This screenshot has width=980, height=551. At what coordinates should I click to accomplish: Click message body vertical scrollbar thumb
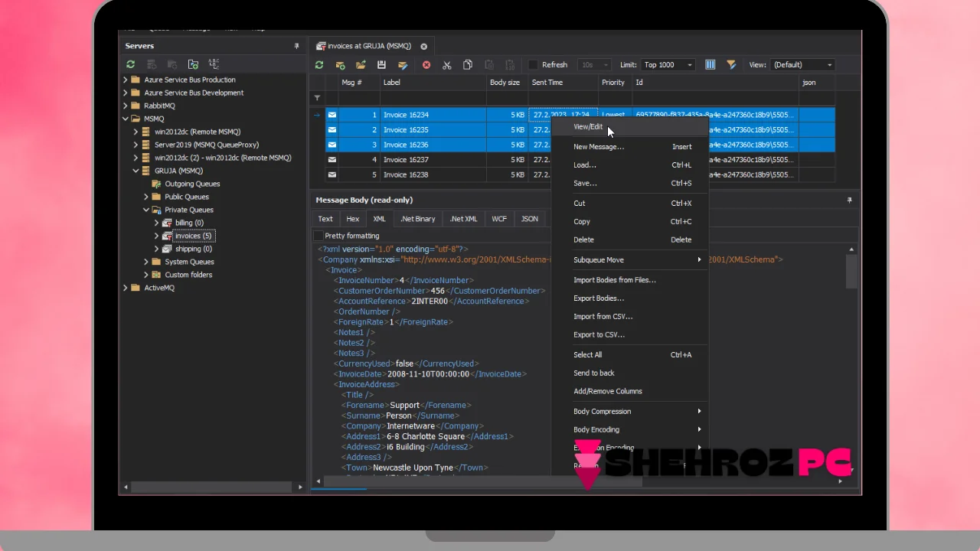pyautogui.click(x=851, y=272)
